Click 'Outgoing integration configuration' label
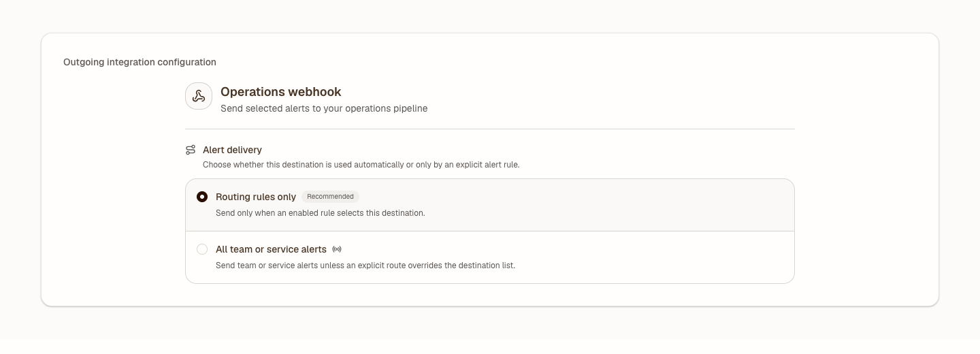This screenshot has width=980, height=354. coord(140,62)
